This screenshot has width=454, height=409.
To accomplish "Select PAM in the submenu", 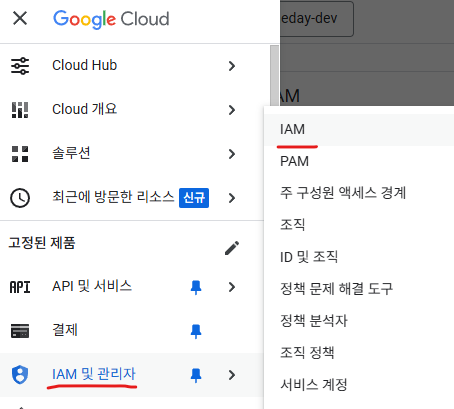I will pos(359,162).
